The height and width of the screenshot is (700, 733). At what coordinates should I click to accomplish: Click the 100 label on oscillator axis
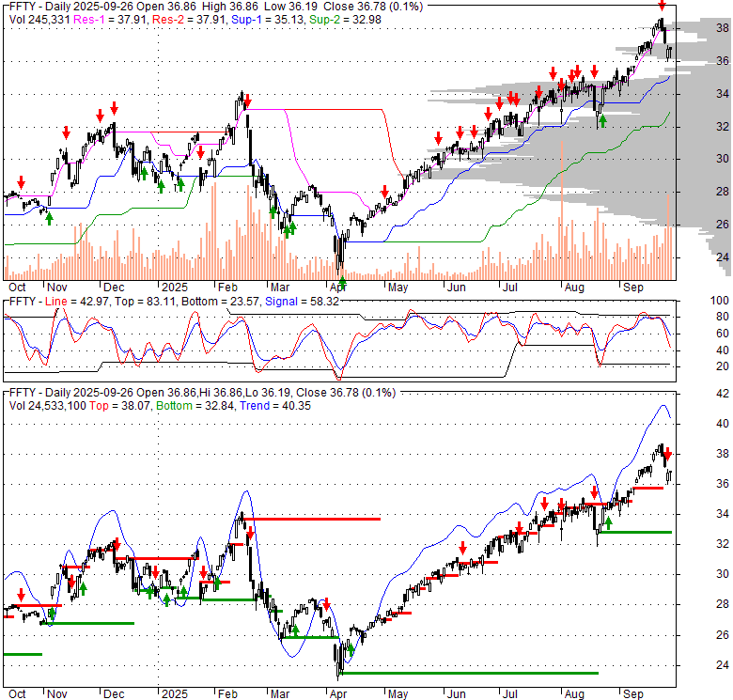720,301
